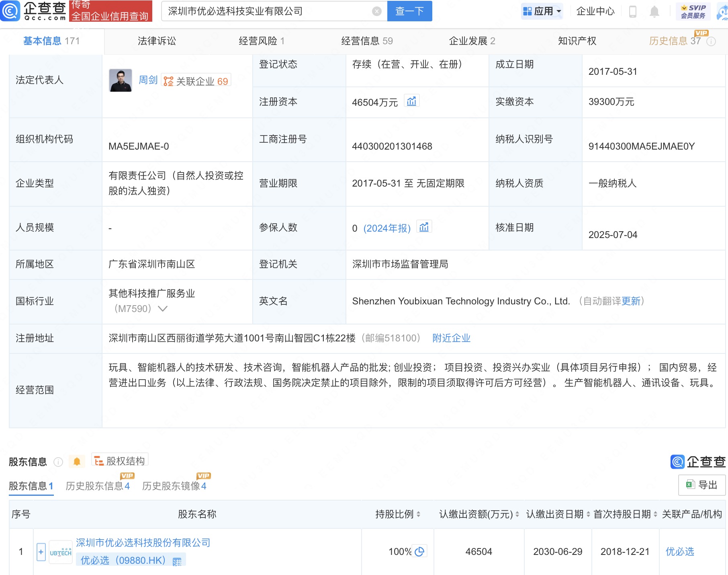Select 股东信息 1 sub-tab

point(31,486)
